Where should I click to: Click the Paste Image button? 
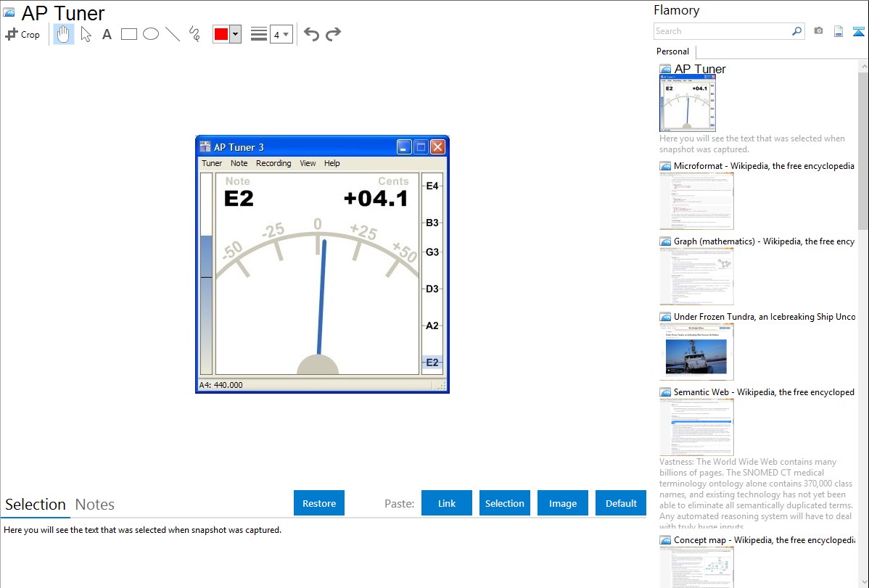click(563, 503)
